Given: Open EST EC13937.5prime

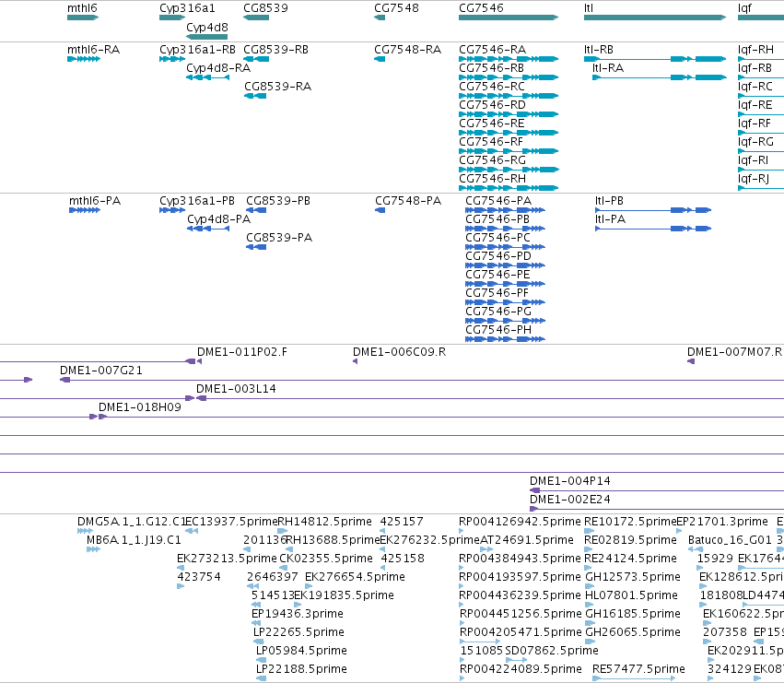Looking at the screenshot, I should (x=231, y=522).
